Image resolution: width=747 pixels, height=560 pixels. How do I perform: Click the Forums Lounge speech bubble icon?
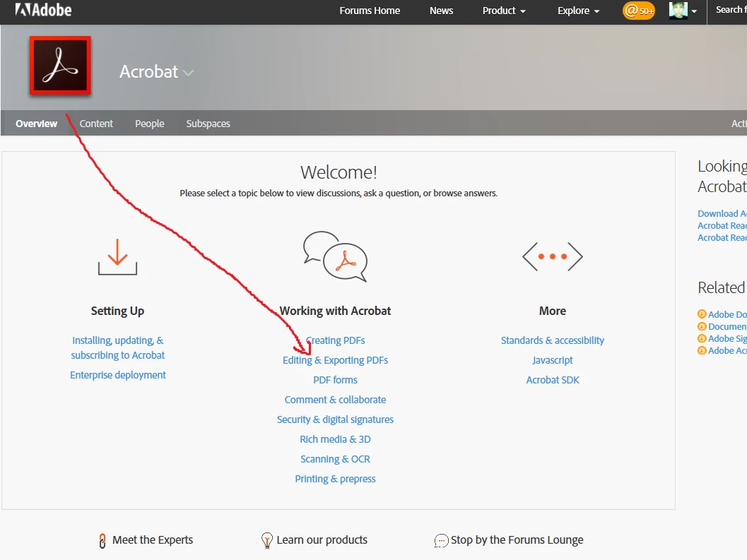pos(441,541)
